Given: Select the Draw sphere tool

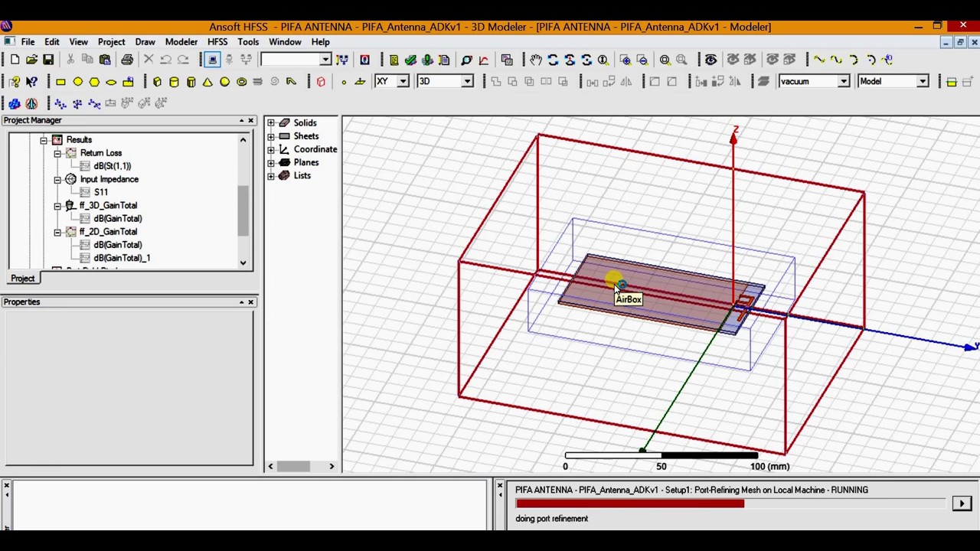Looking at the screenshot, I should (x=224, y=82).
